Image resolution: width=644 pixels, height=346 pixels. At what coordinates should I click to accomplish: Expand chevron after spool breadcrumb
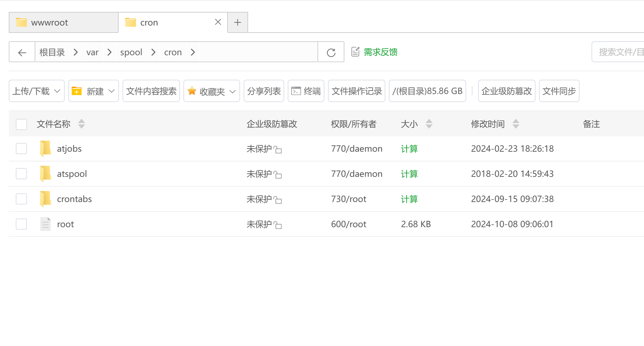[153, 52]
